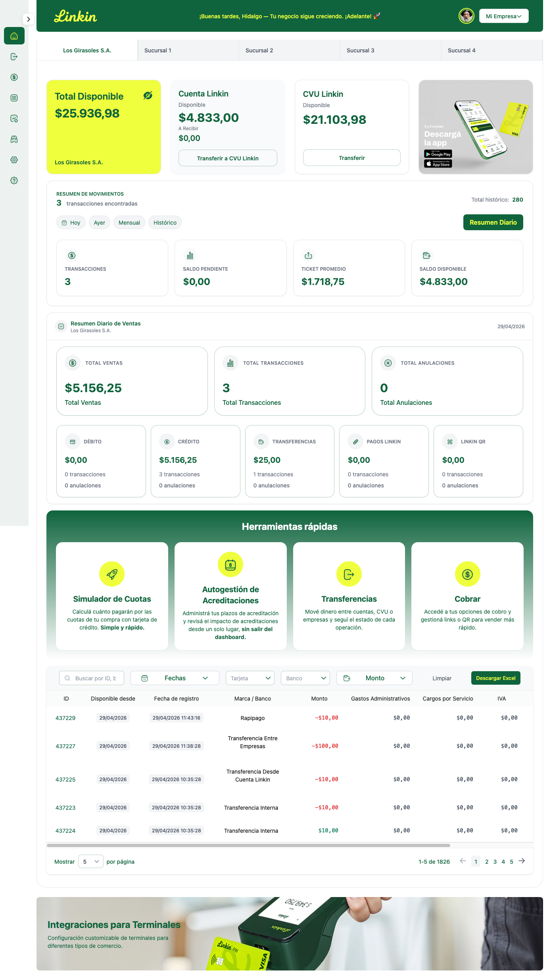Switch to the Sucursal 1 tab
Viewport: 551px width, 980px height.
point(188,50)
